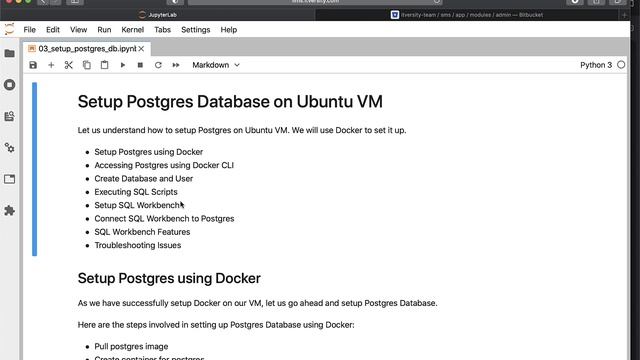Open the Commands palette sidebar icon
Screen dimensions: 640x360
point(9,116)
